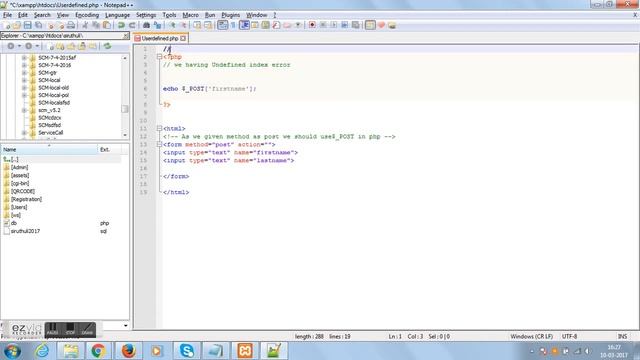Collapse the html fold marker on line 11
The image size is (640, 360).
click(160, 129)
